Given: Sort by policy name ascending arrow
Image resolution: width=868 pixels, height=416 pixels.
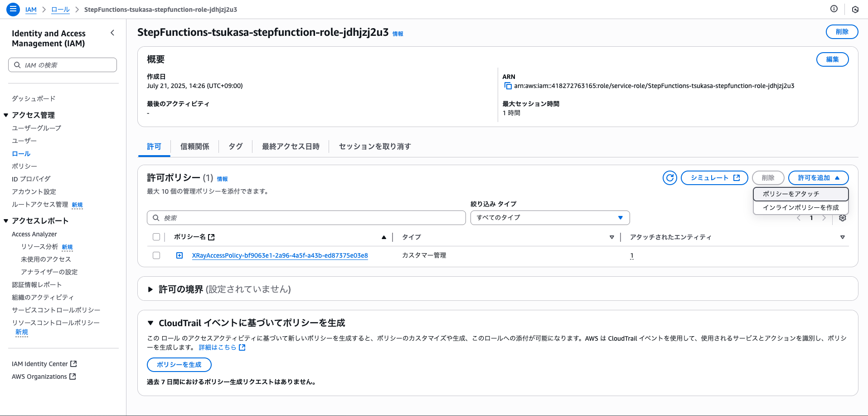Looking at the screenshot, I should click(384, 237).
